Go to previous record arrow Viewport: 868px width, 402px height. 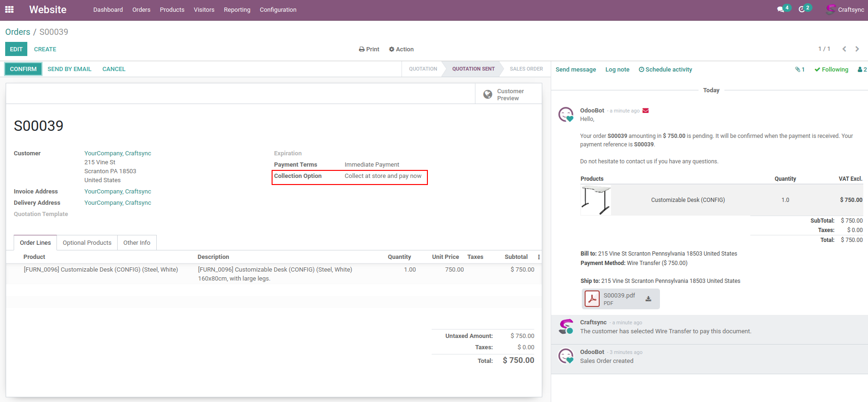(844, 49)
